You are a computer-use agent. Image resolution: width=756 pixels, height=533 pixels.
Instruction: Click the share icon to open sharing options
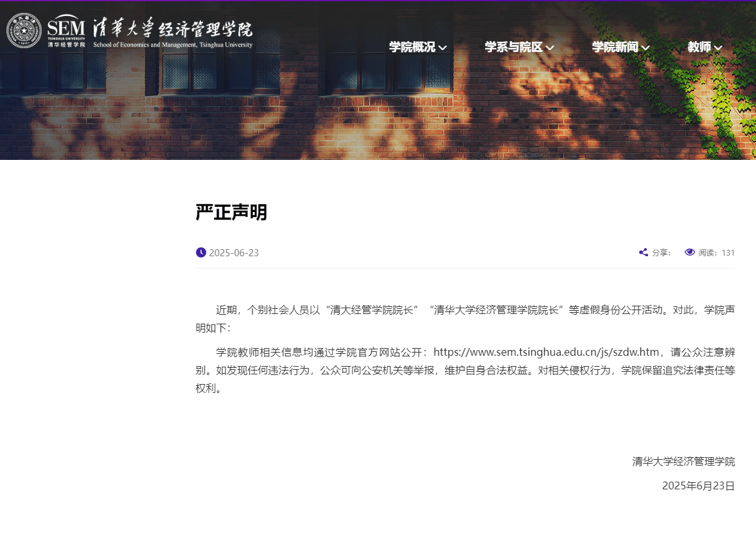tap(643, 252)
